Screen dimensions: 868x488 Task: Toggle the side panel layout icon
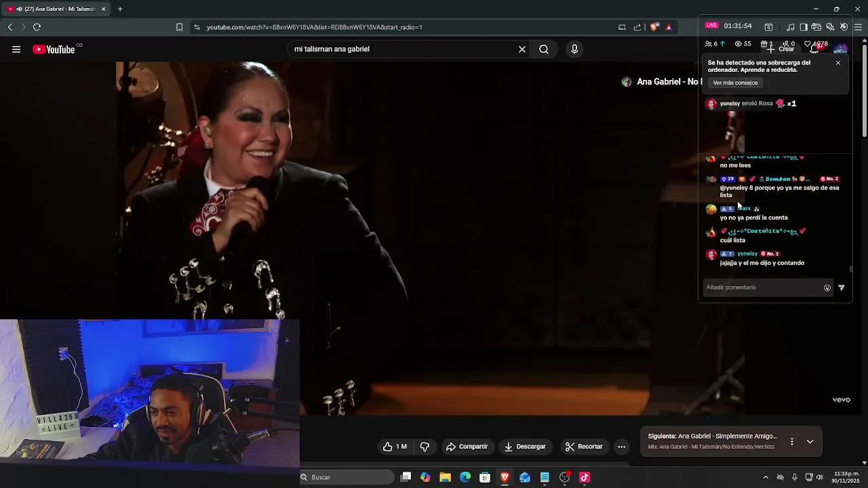(804, 27)
